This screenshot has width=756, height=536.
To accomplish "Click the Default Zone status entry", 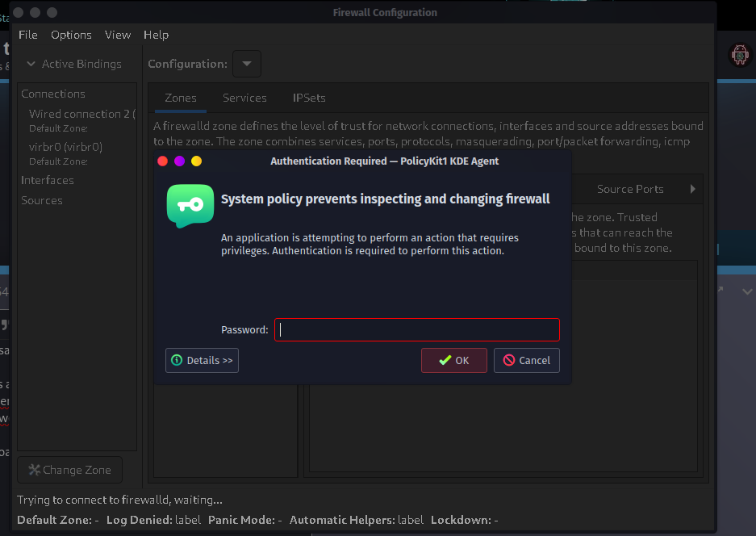I will 58,520.
